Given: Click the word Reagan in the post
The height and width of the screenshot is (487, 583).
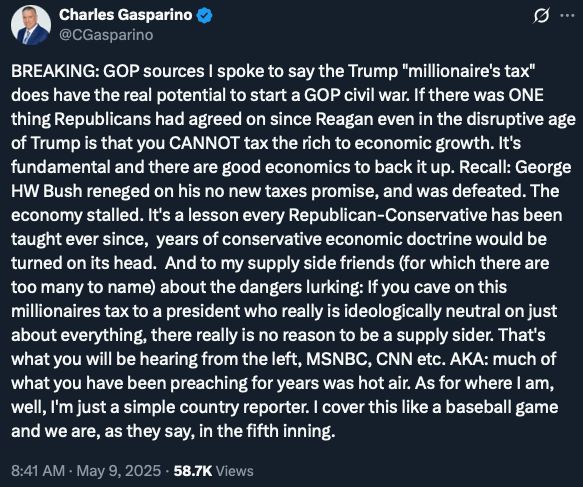Looking at the screenshot, I should (x=345, y=120).
